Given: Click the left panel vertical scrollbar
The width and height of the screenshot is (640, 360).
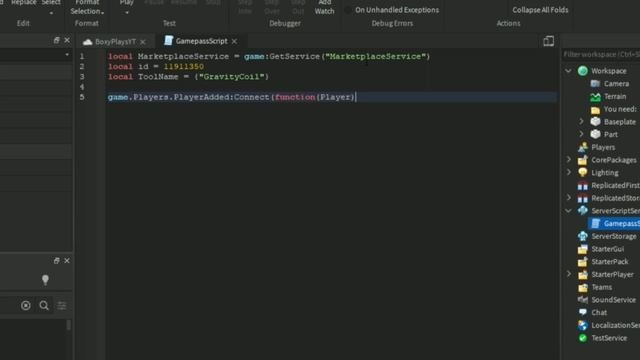Looking at the screenshot, I should 69,325.
